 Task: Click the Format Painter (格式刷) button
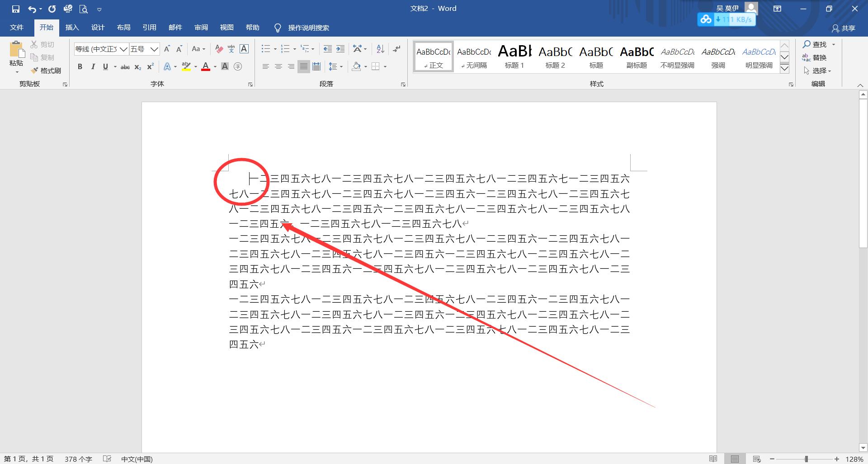point(46,70)
